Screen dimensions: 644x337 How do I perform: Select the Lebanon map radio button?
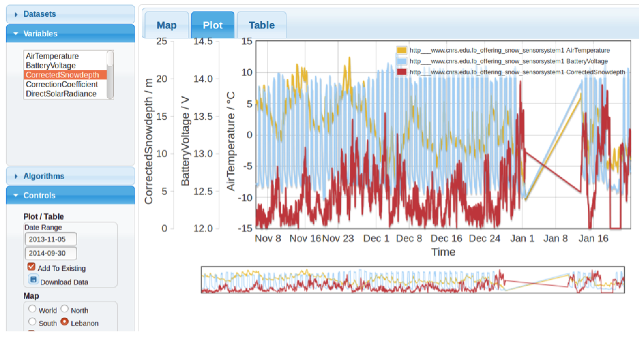(x=65, y=321)
